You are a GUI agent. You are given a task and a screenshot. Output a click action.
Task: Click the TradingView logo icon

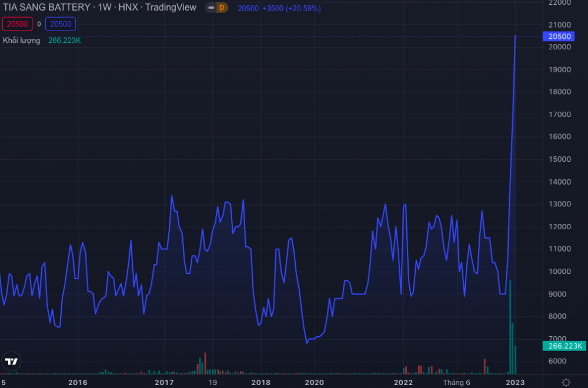point(11,362)
